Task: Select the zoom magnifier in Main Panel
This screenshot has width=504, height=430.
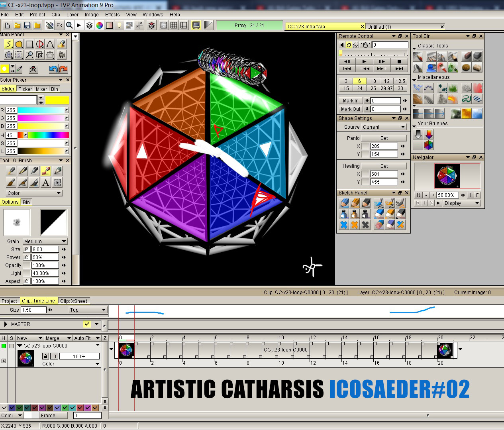Action: pyautogui.click(x=29, y=55)
